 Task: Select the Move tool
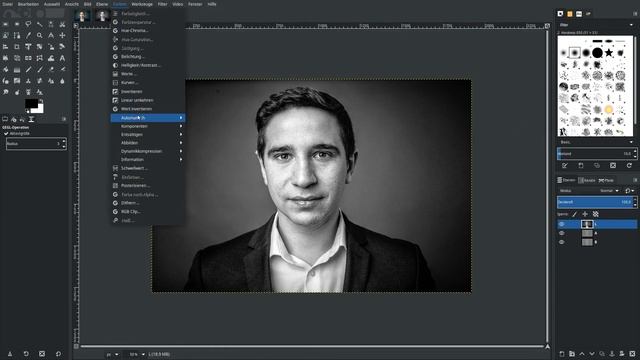[62, 36]
